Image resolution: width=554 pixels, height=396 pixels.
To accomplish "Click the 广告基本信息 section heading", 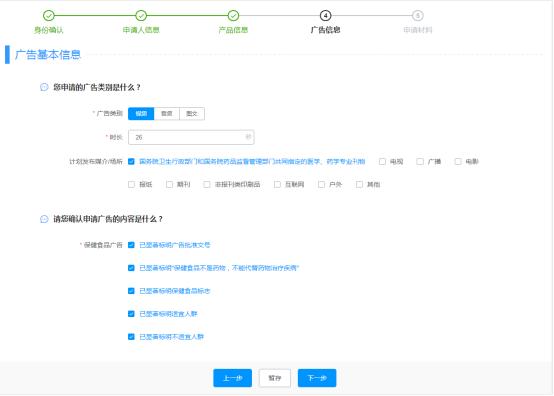I will tap(48, 55).
